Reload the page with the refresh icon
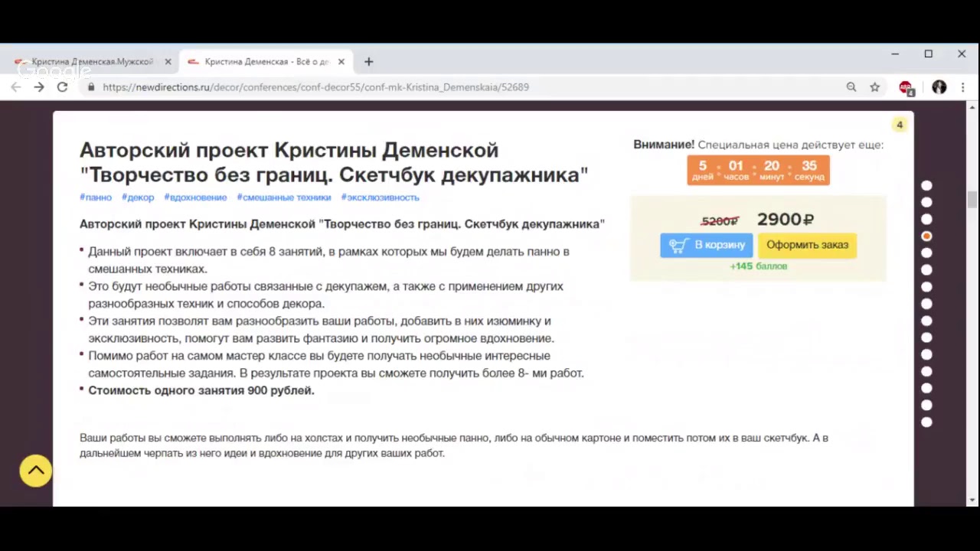Image resolution: width=980 pixels, height=551 pixels. pos(63,87)
